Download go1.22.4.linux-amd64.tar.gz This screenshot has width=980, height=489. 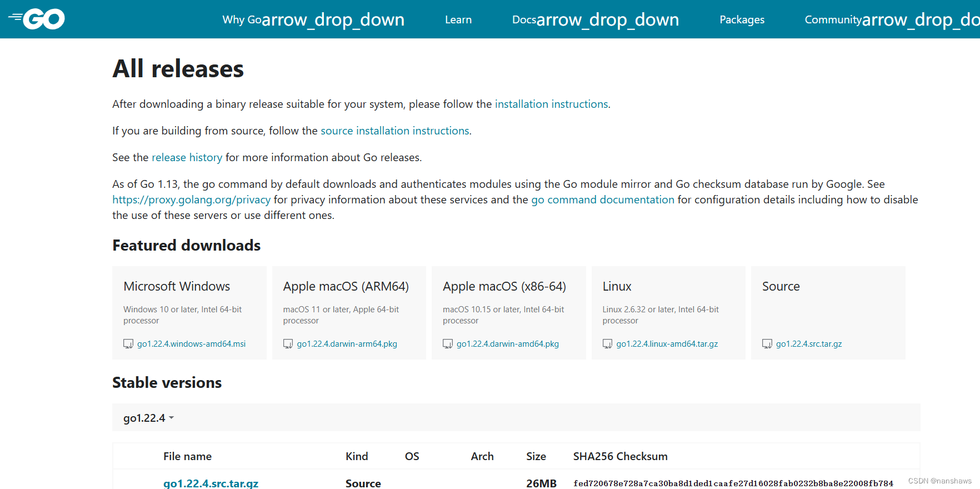coord(667,344)
